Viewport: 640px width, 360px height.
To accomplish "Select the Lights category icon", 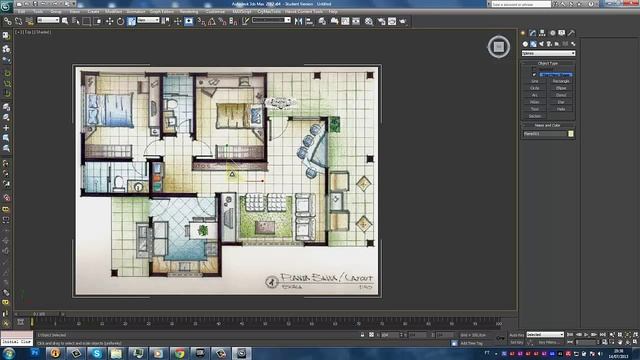I will point(541,44).
